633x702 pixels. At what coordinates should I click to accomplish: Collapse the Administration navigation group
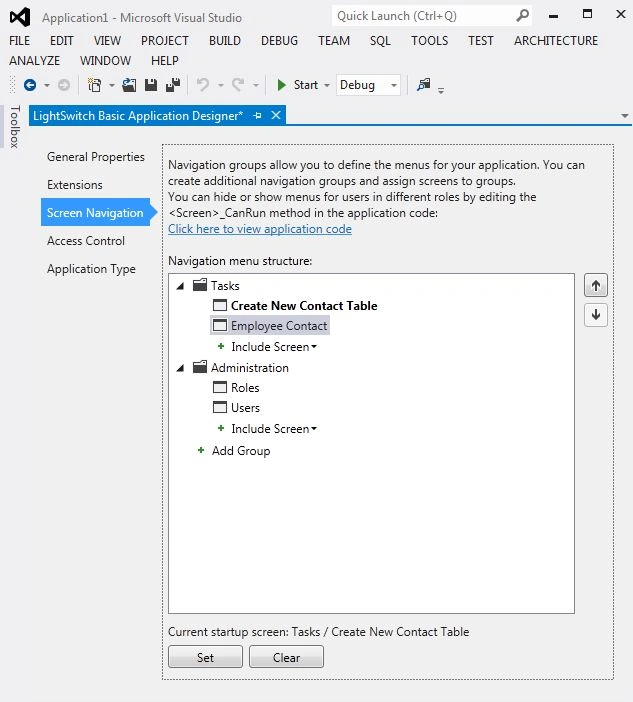pyautogui.click(x=180, y=368)
